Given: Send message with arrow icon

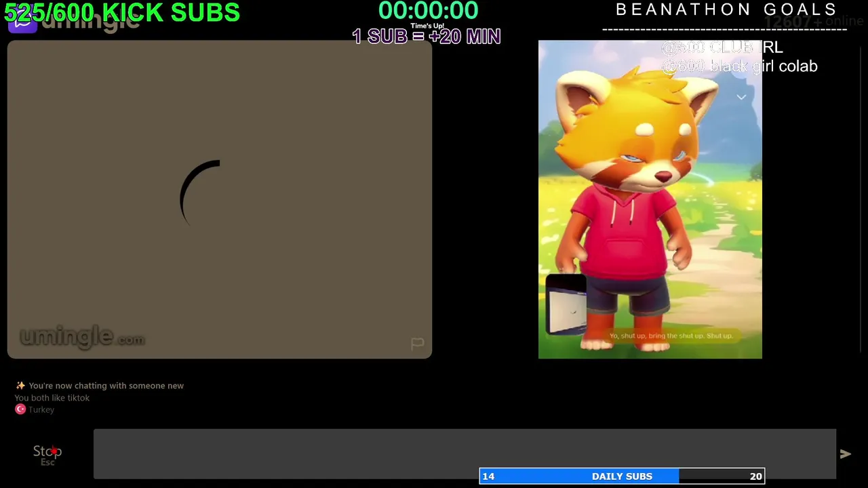Looking at the screenshot, I should tap(846, 454).
